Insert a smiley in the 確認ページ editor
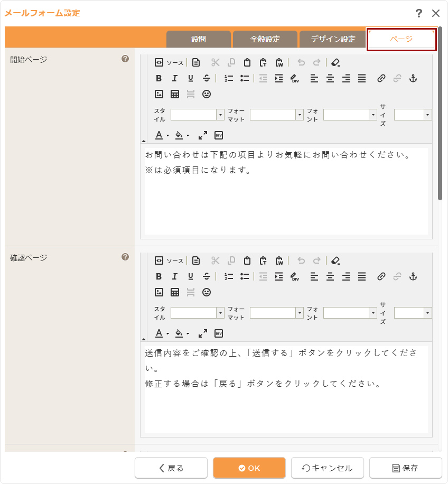 point(207,292)
